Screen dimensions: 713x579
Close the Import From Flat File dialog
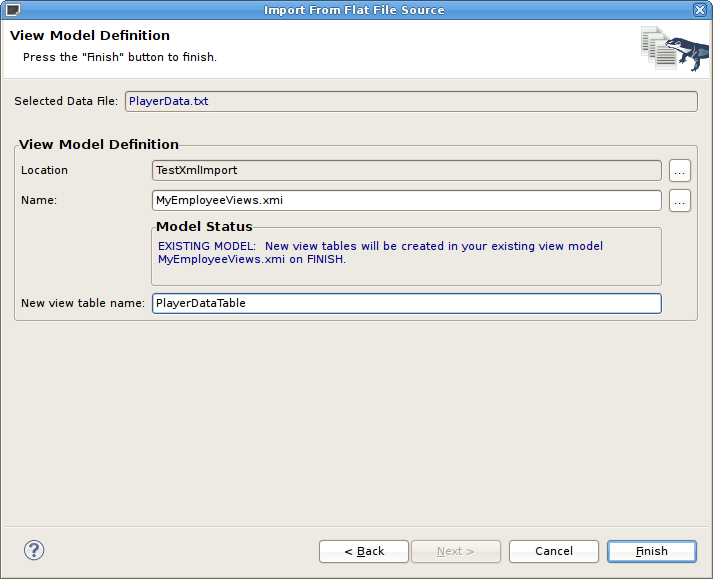click(700, 10)
